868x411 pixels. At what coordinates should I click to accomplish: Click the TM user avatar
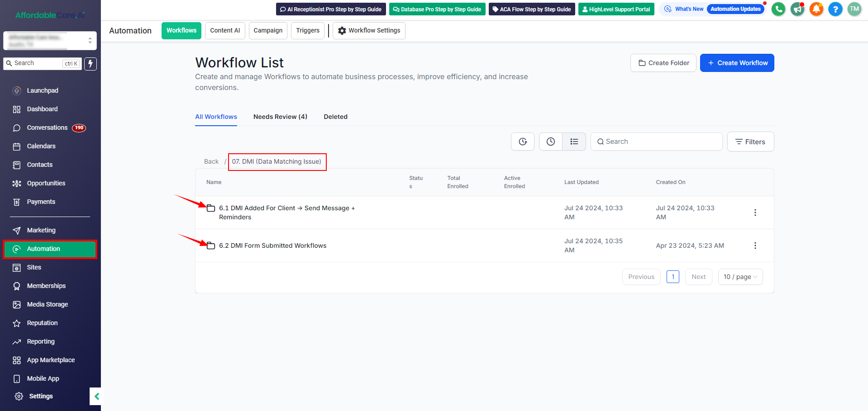(x=854, y=9)
